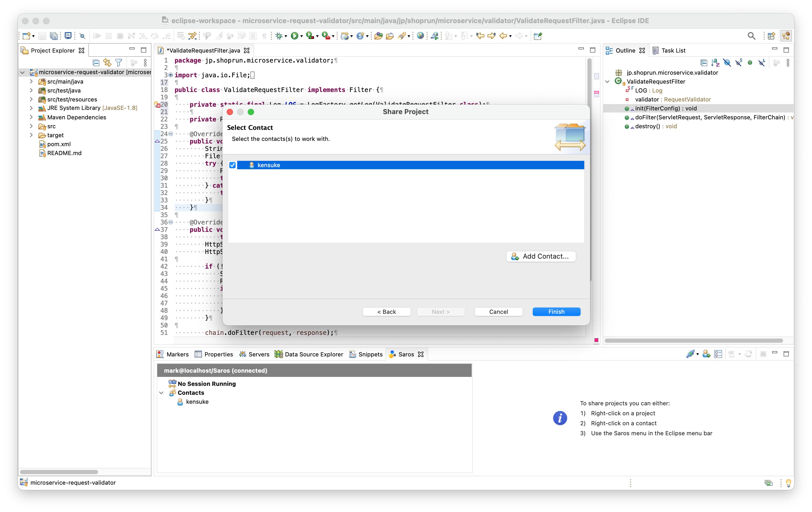Click the Open Perspective icon

coord(771,36)
